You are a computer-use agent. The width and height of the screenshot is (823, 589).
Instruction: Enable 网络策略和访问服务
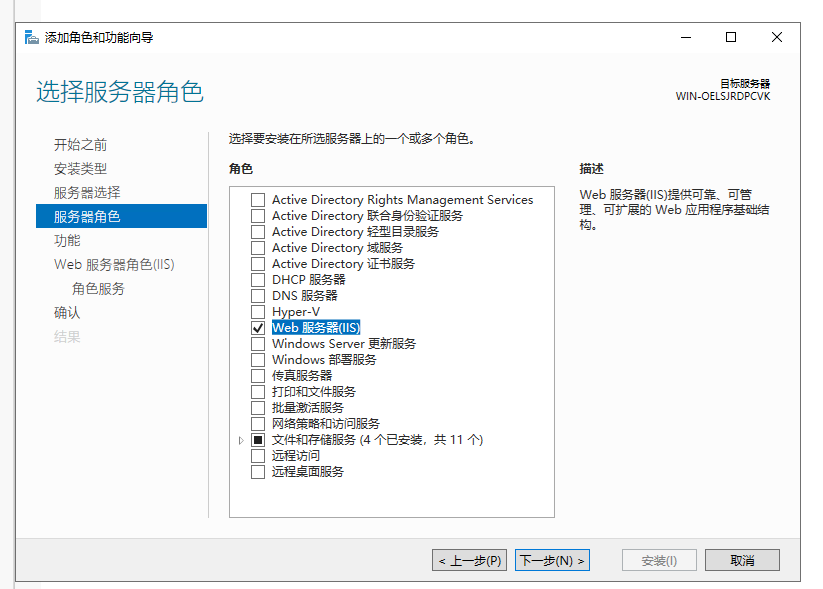pyautogui.click(x=257, y=423)
